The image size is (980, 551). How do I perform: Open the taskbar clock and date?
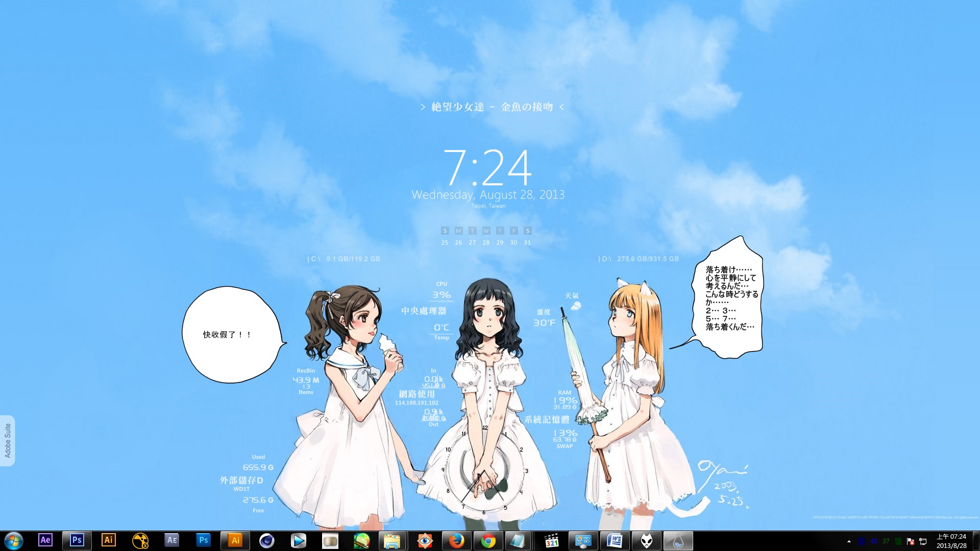point(951,541)
